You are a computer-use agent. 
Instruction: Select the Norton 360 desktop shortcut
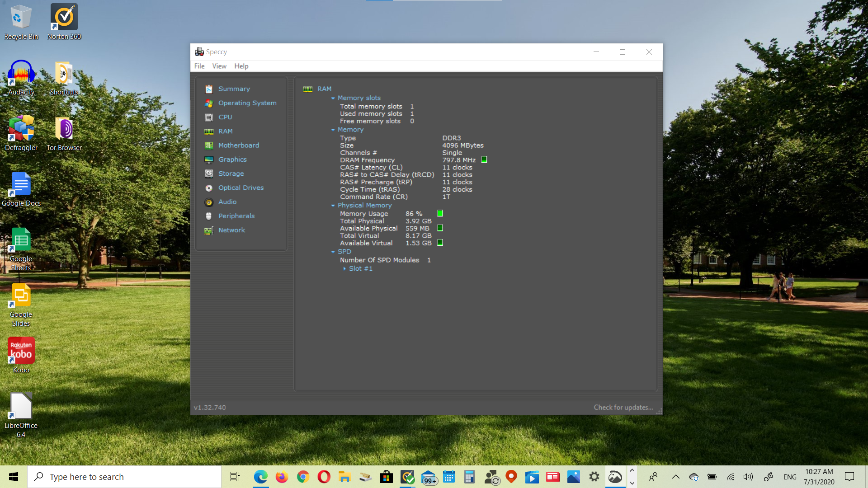click(64, 22)
